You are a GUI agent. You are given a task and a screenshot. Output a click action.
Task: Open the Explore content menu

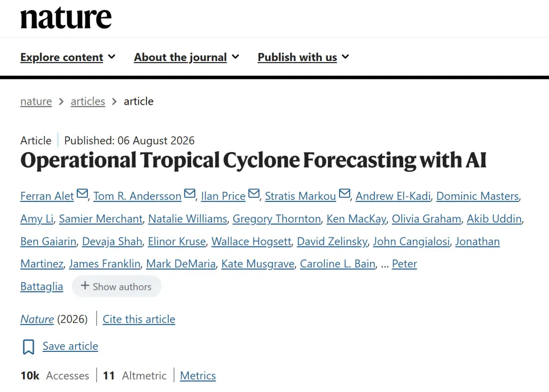(62, 57)
